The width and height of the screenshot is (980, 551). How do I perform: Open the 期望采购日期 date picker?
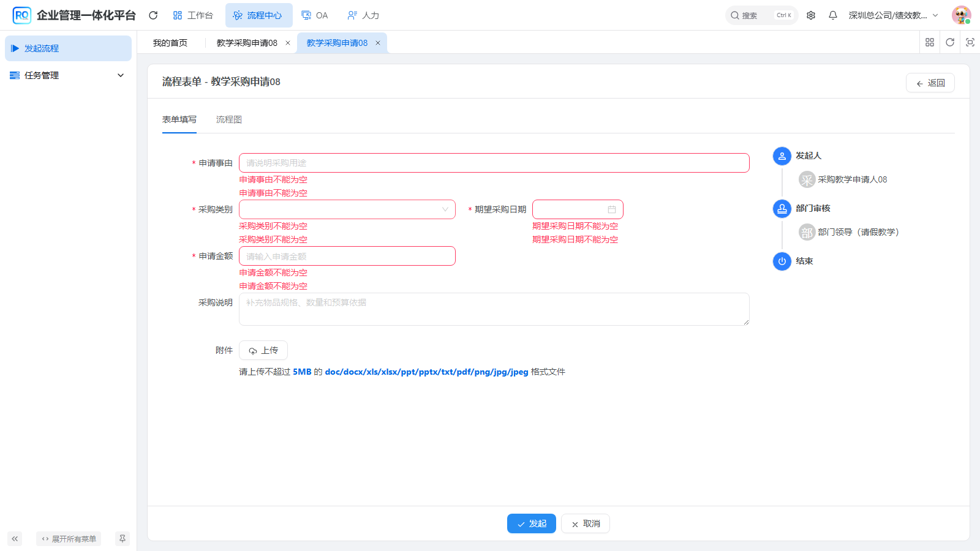click(578, 209)
